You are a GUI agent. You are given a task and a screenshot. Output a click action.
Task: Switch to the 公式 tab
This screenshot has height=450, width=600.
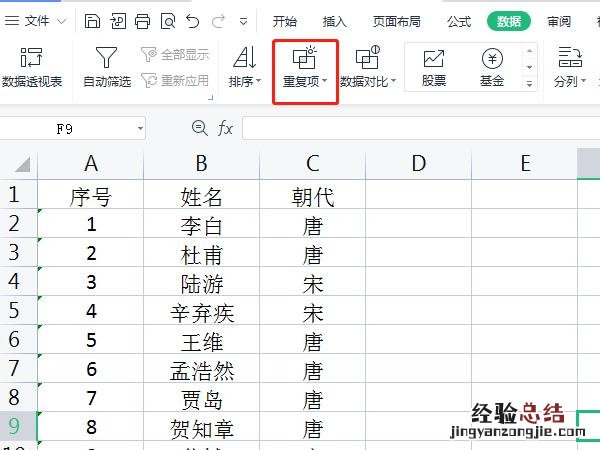tap(459, 21)
